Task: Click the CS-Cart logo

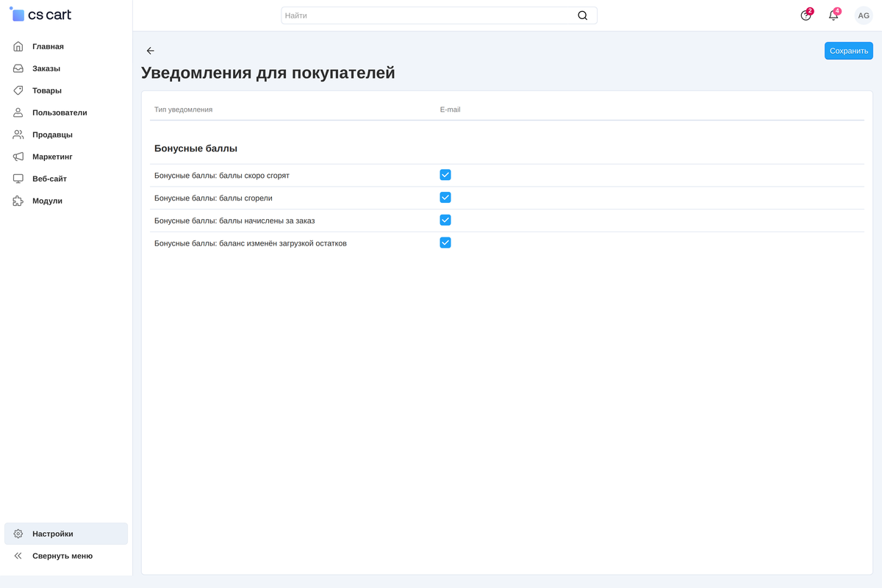Action: point(40,14)
